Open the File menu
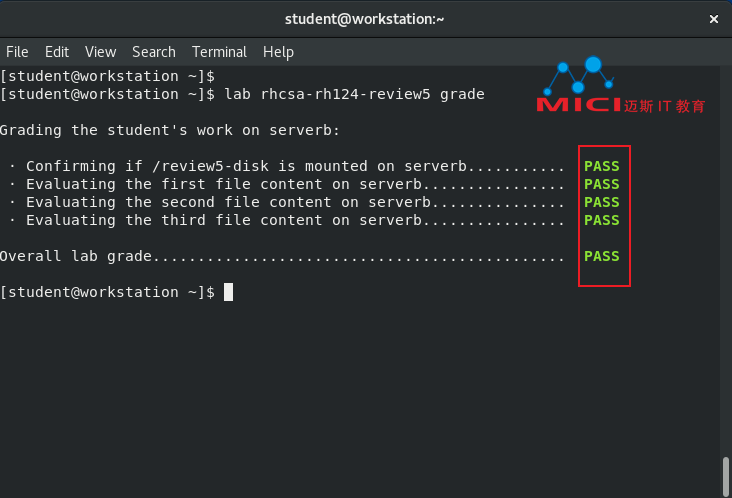Screen dimensions: 732x498 tap(17, 52)
